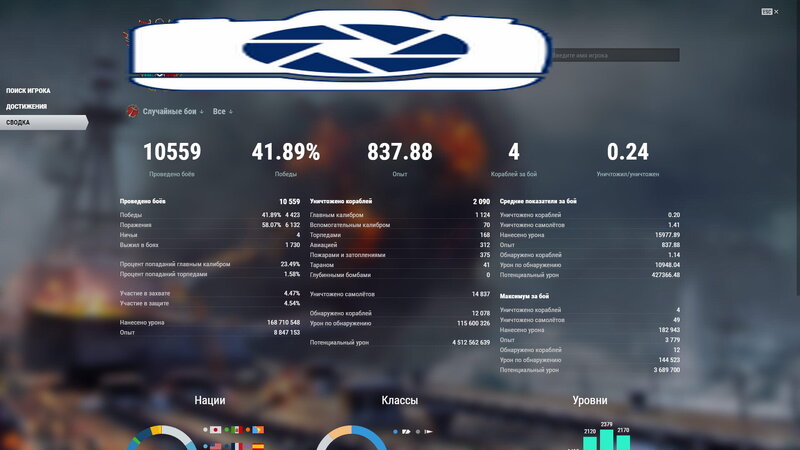Click the yellow segment of Нации donut chart
Viewport: 800px width, 450px height.
click(x=156, y=430)
